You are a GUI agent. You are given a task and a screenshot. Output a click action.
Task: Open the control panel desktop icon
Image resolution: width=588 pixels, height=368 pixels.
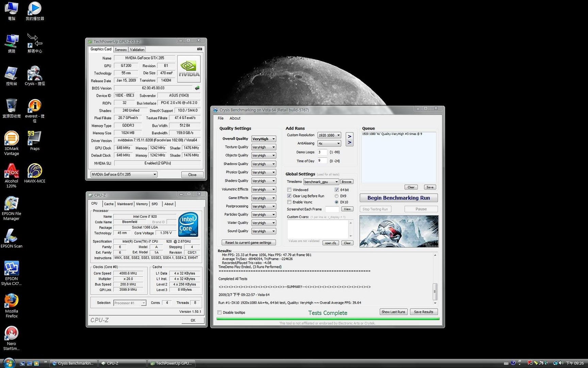click(x=12, y=76)
